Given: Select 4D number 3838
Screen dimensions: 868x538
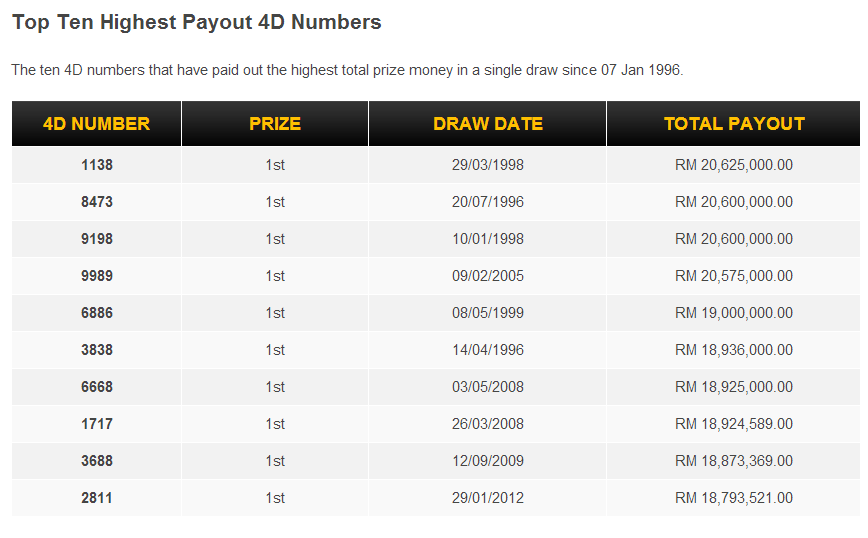Looking at the screenshot, I should click(x=97, y=350).
